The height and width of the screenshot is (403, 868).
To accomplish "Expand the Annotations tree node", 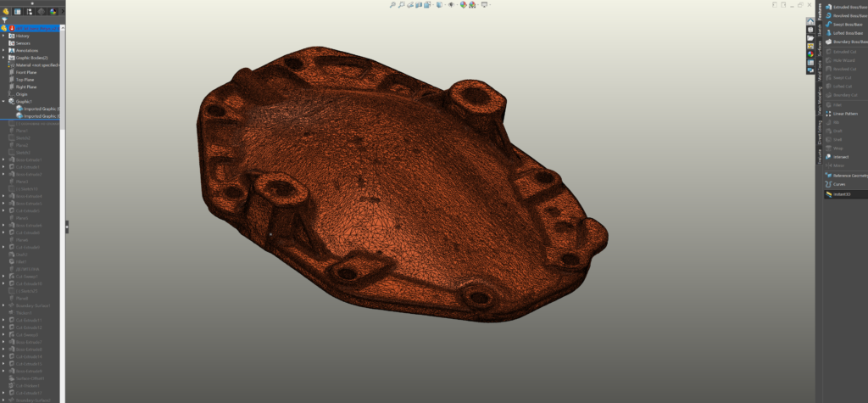I will click(x=3, y=50).
